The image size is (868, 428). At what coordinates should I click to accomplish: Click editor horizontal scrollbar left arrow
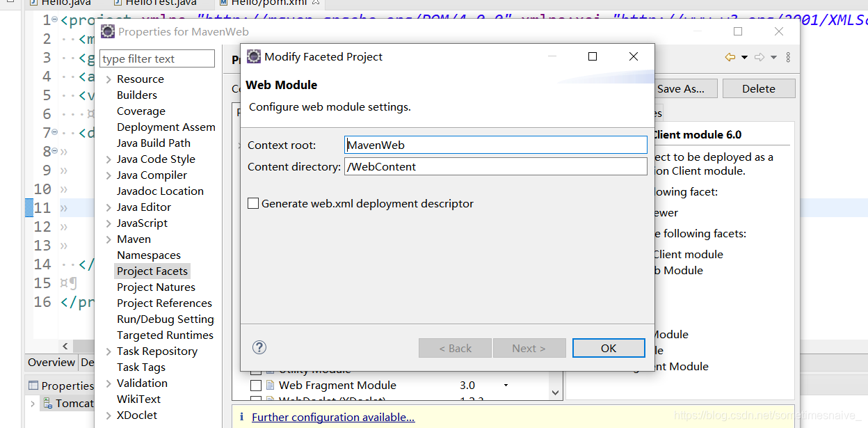tap(65, 346)
